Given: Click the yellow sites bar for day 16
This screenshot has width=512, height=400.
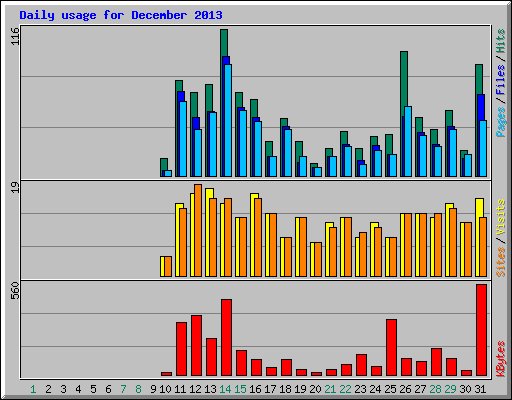Looking at the screenshot, I should (x=253, y=235).
